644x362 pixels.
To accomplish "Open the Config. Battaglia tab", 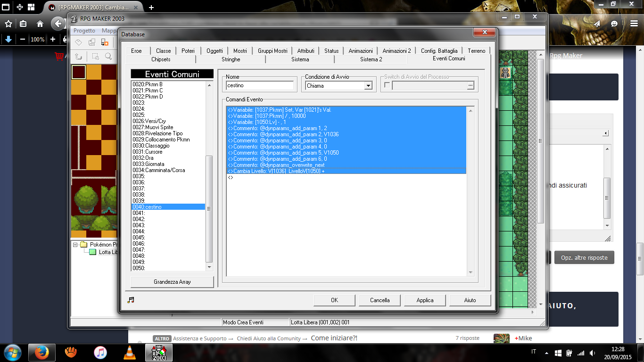I will tap(439, 51).
